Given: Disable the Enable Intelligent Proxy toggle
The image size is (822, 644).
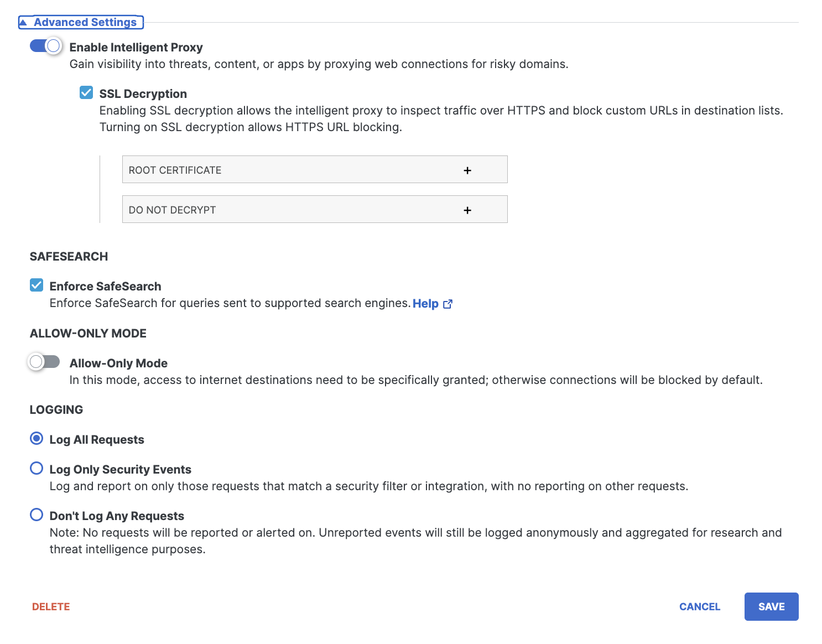Looking at the screenshot, I should coord(45,46).
